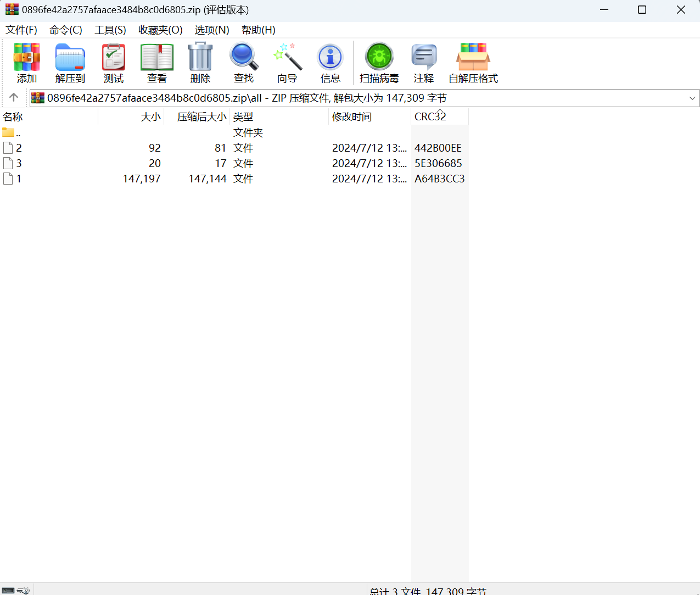Viewport: 700px width, 595px height.
Task: Open the 工具(S) menu
Action: [x=110, y=30]
